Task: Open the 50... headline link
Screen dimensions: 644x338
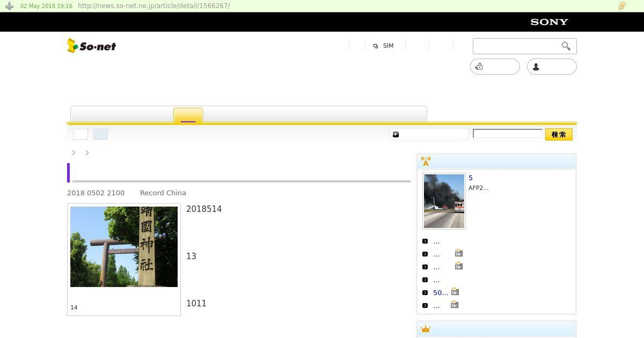Action: tap(441, 292)
